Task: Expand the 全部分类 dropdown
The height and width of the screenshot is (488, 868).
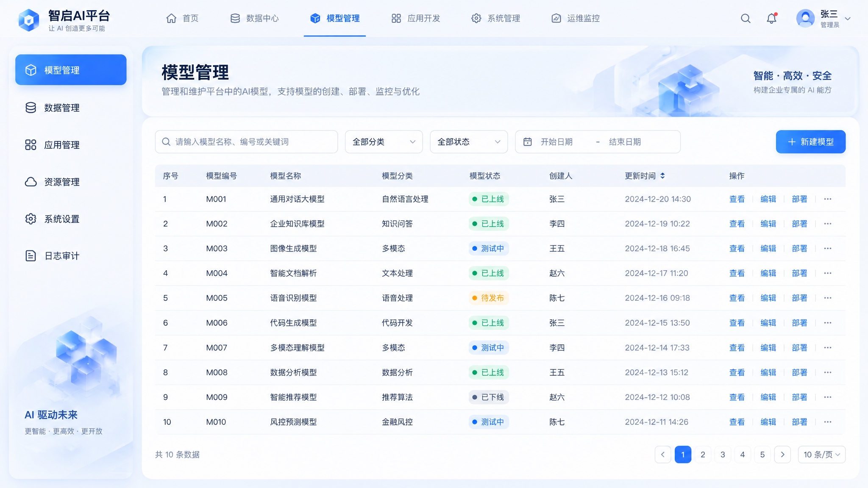Action: [x=384, y=142]
